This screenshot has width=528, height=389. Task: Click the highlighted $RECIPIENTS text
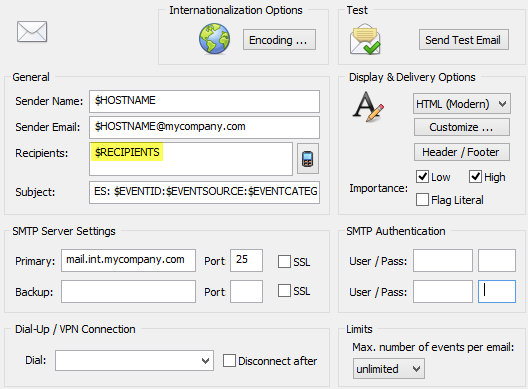coord(127,152)
